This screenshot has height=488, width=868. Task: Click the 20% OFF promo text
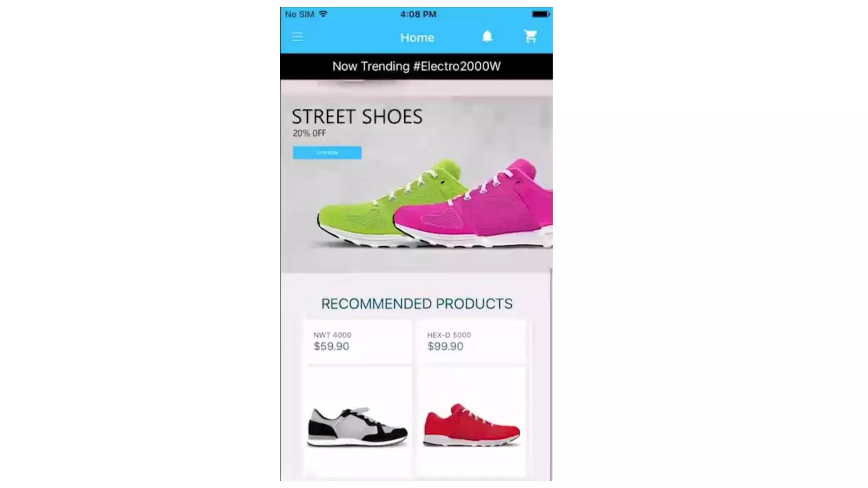point(309,133)
